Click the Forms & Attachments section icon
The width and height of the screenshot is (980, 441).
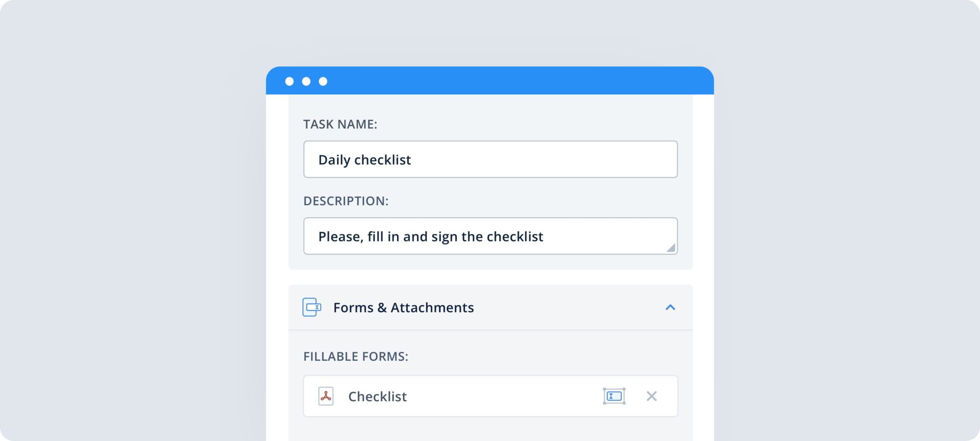click(x=312, y=308)
